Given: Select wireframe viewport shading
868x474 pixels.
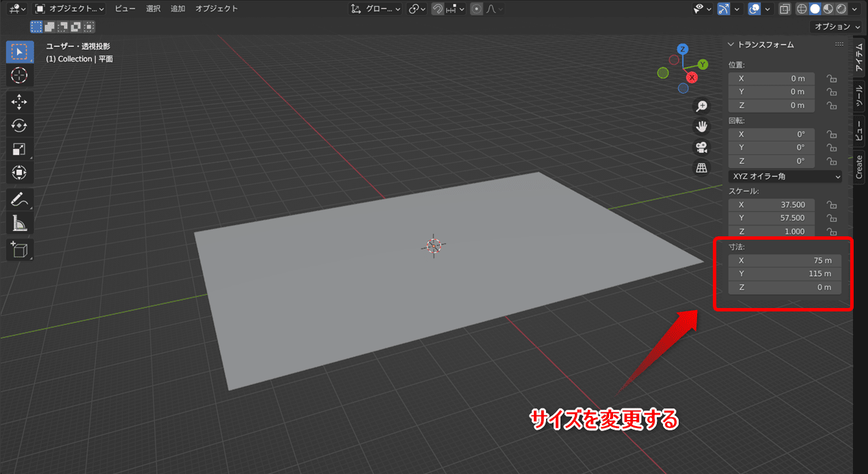Looking at the screenshot, I should [x=802, y=9].
